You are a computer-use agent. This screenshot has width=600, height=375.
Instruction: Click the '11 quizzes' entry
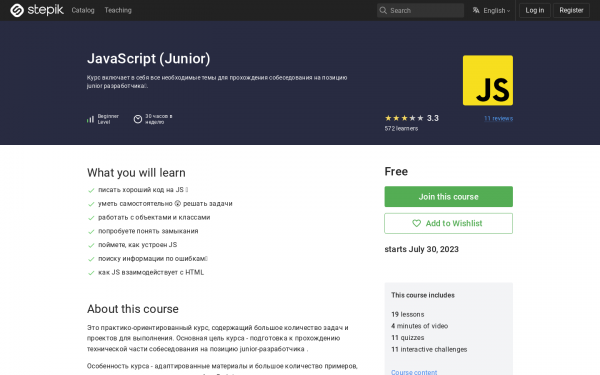tap(408, 338)
